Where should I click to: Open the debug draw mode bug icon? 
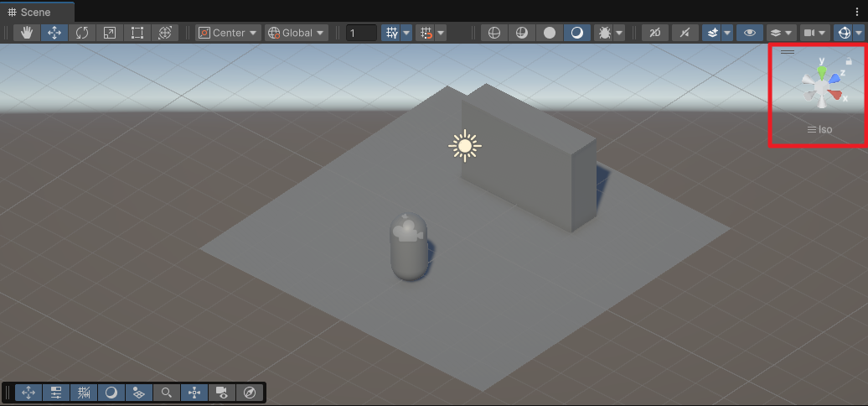605,33
